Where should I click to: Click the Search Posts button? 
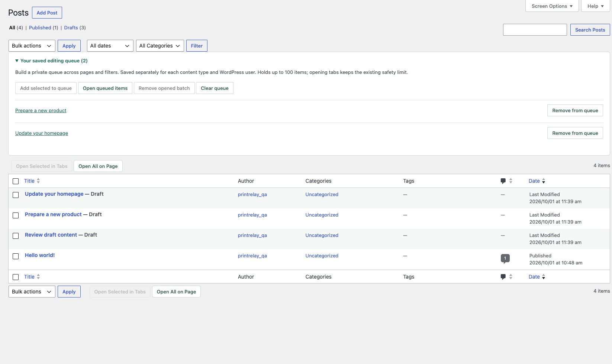(x=590, y=30)
